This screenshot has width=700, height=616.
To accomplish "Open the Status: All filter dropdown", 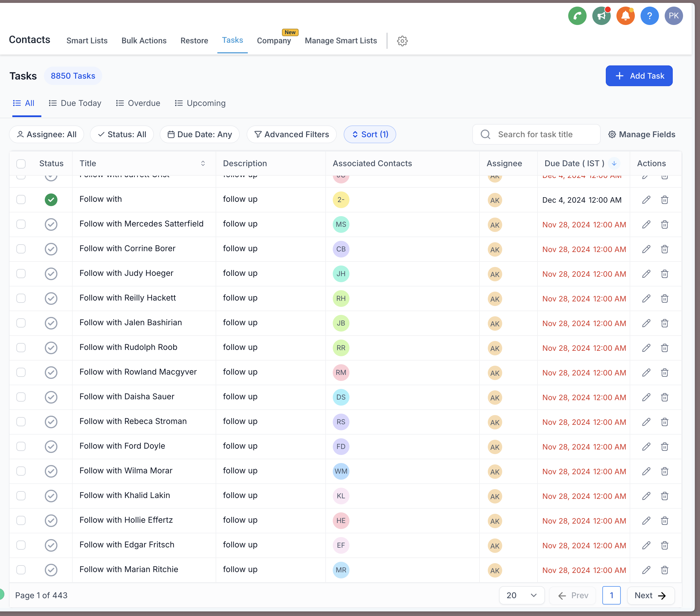I will pos(122,135).
